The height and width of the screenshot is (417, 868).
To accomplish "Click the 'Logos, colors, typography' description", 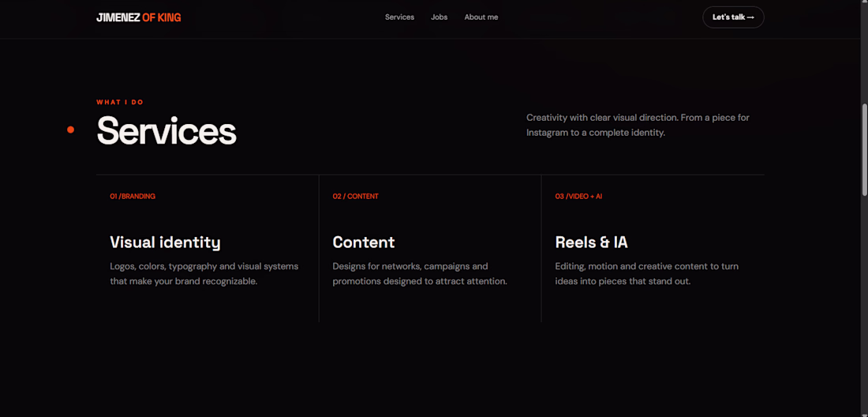I will tap(204, 273).
